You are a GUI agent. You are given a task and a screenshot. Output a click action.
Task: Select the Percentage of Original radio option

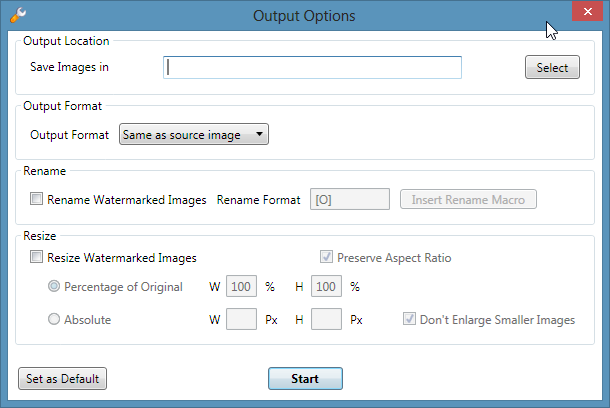click(x=54, y=287)
